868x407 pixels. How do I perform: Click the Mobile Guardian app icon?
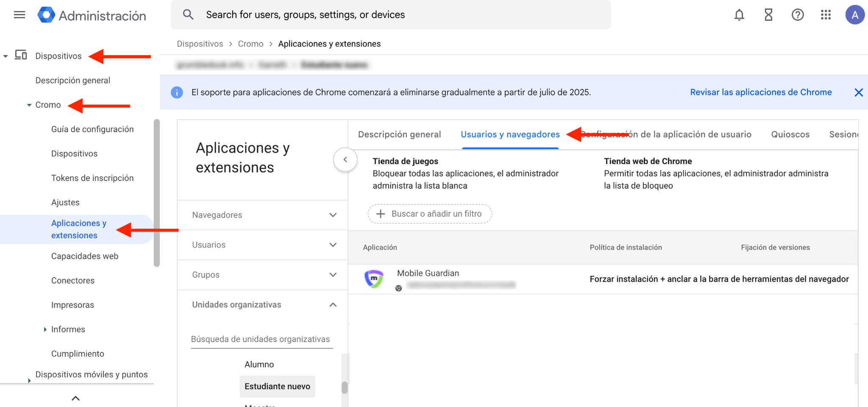point(374,279)
